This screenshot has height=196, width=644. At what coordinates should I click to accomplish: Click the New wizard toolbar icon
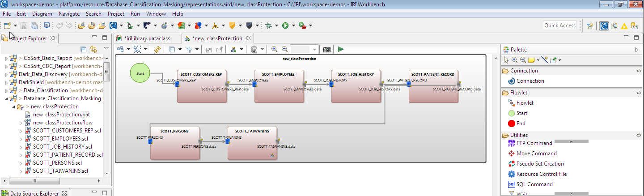(x=7, y=26)
